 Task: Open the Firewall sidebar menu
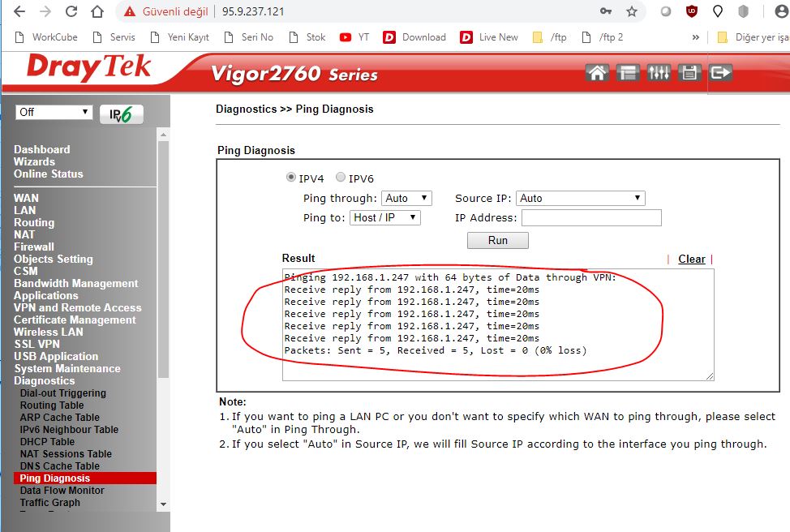coord(34,247)
